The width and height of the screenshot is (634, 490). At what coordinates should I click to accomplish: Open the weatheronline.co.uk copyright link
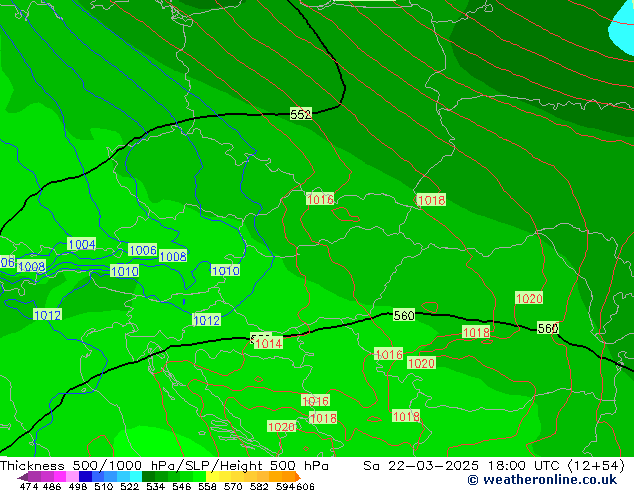coord(542,480)
